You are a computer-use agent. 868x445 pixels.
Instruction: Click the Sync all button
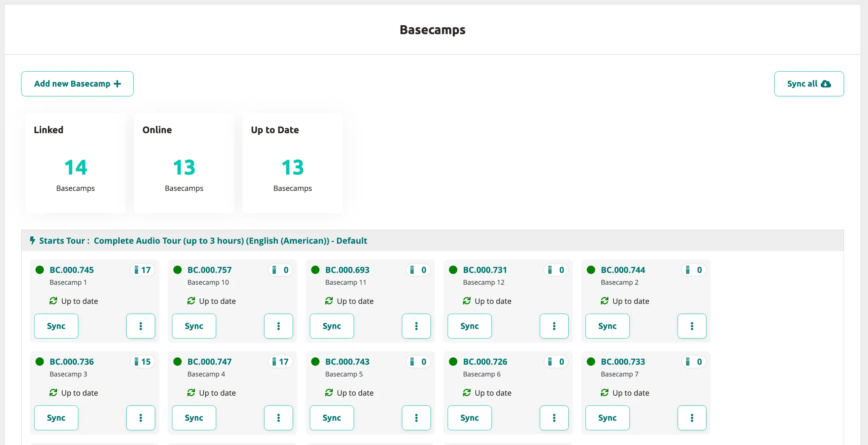click(809, 84)
